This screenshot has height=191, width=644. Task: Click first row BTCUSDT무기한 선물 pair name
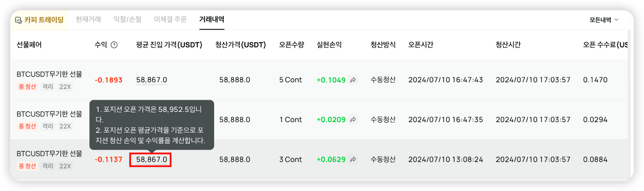[x=49, y=74]
